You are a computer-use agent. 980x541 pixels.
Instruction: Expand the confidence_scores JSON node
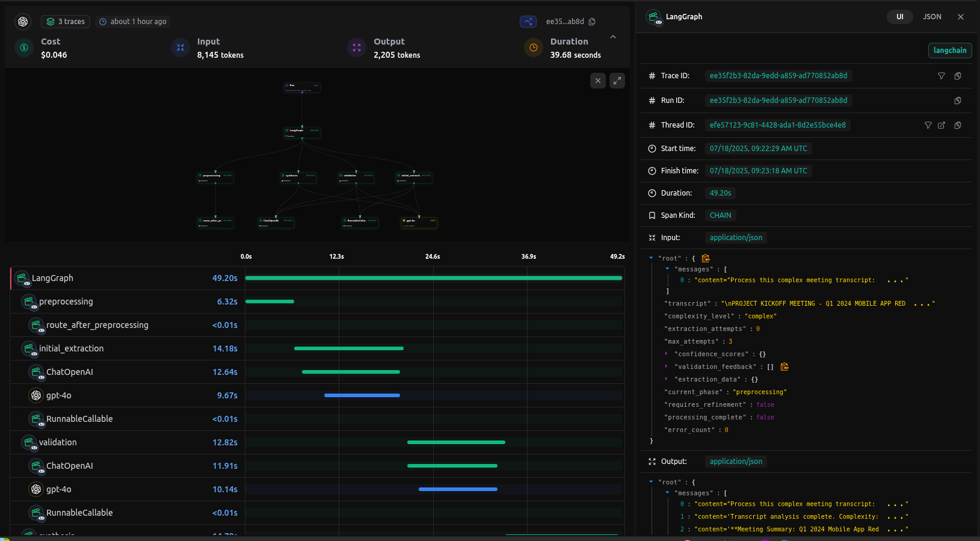click(x=667, y=354)
